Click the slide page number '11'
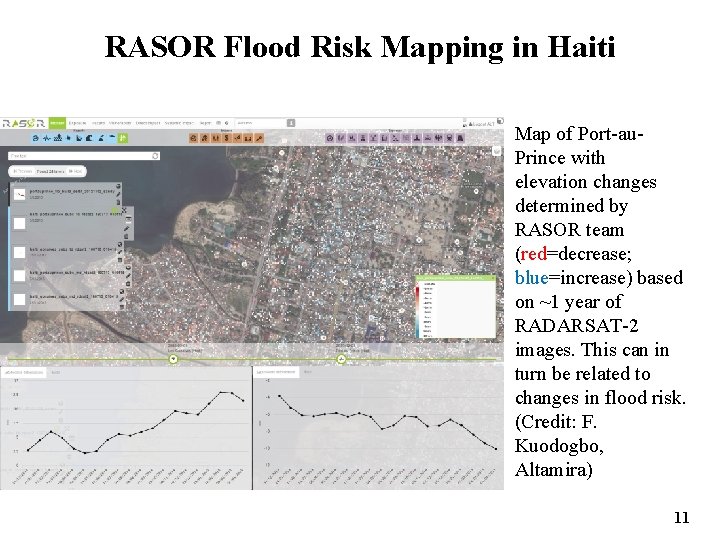The width and height of the screenshot is (720, 540). 681,518
